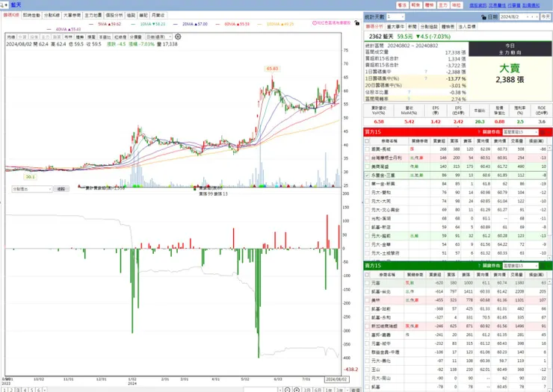Check the 元富 seller row checkbox
Viewport: 553px width, 392px height.
tap(367, 283)
